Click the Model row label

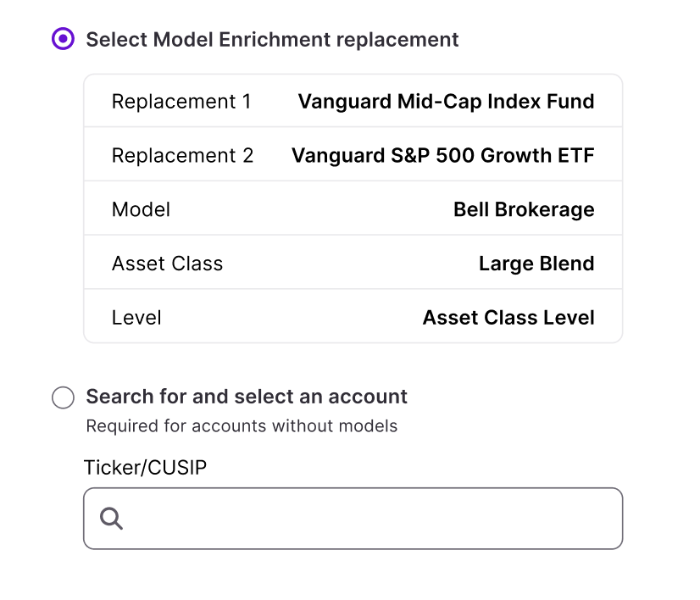(141, 210)
